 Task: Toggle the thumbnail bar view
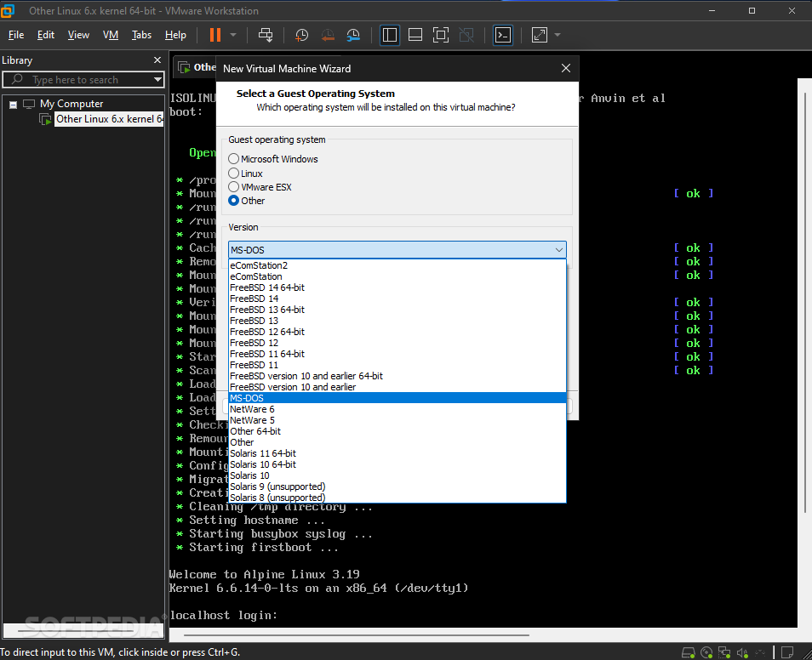[x=415, y=35]
